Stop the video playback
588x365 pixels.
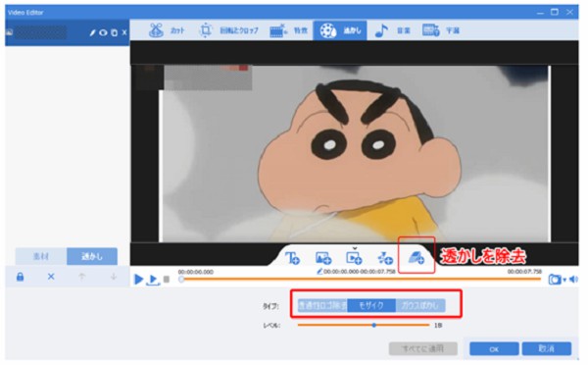(x=167, y=280)
